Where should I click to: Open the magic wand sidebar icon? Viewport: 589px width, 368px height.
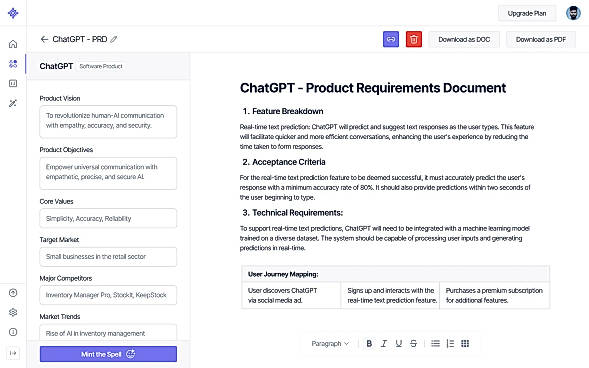[x=13, y=103]
